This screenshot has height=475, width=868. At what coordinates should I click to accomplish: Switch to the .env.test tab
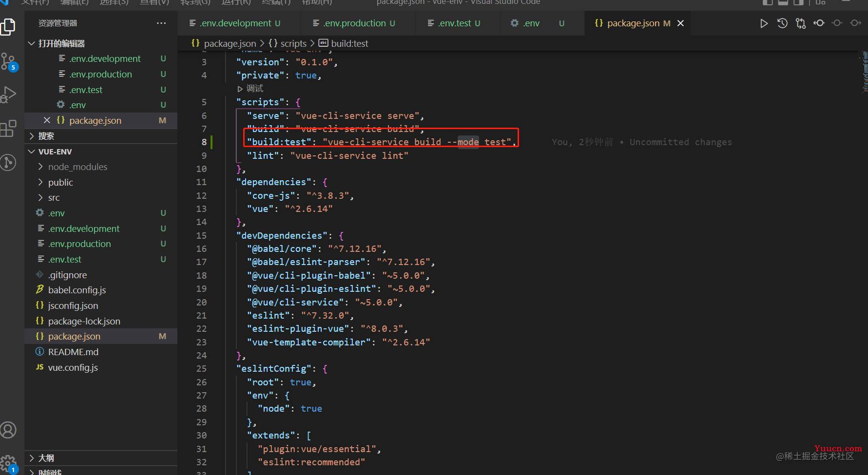click(454, 23)
